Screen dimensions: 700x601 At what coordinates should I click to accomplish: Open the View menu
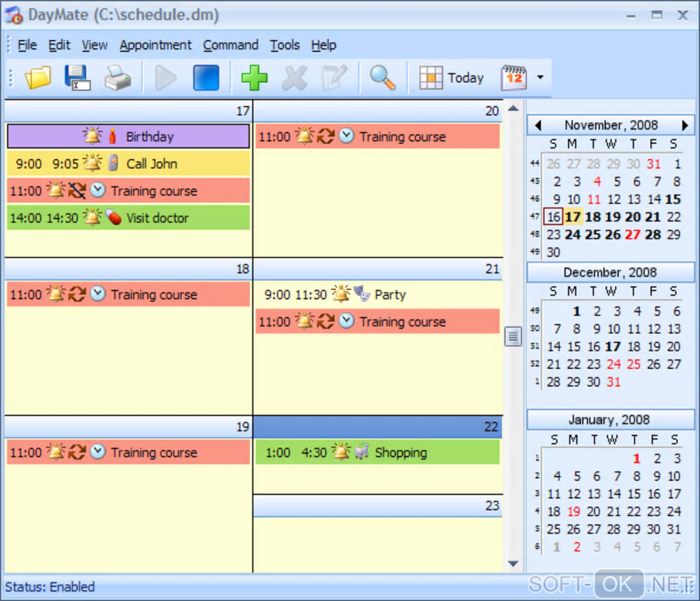[94, 45]
